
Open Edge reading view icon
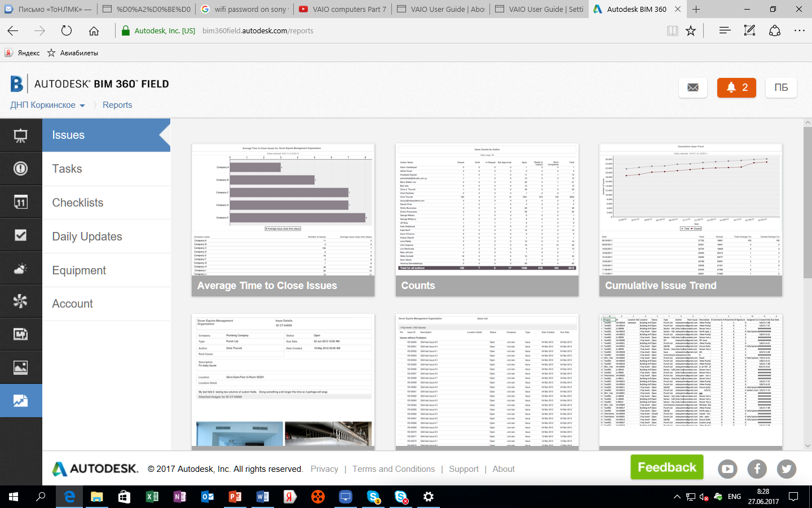point(672,31)
